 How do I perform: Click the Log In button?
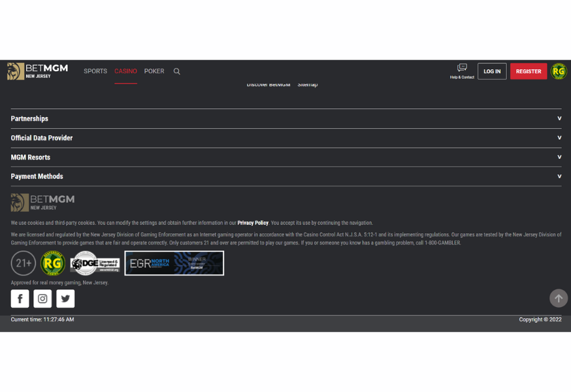click(492, 71)
